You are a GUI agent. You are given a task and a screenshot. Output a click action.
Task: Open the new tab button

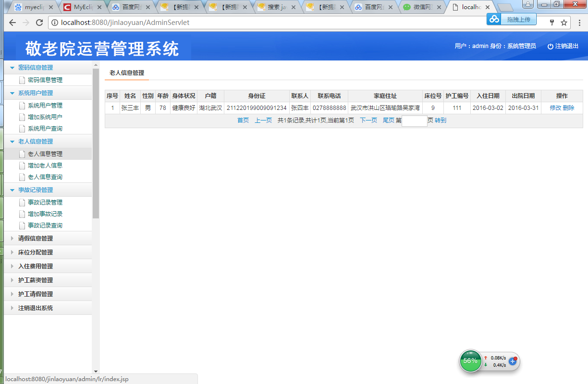(x=505, y=7)
